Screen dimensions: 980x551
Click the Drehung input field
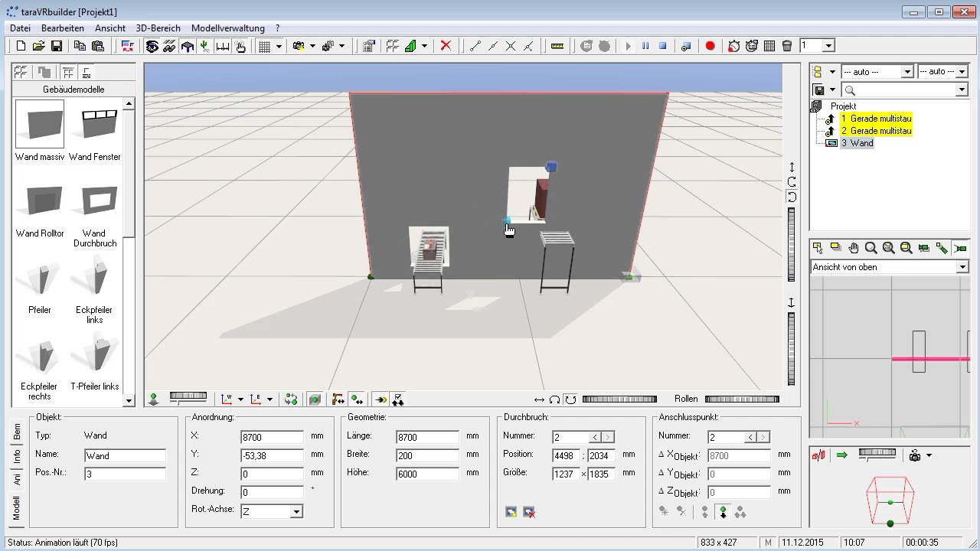pyautogui.click(x=272, y=492)
